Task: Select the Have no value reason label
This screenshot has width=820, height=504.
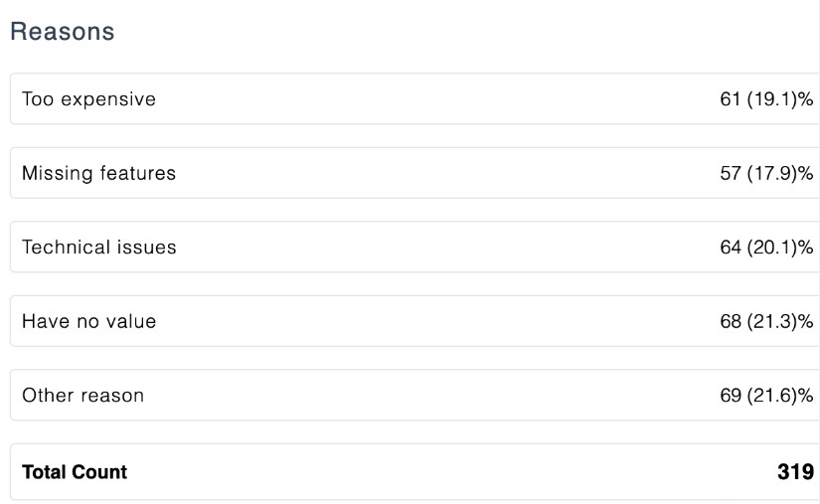Action: [x=88, y=321]
